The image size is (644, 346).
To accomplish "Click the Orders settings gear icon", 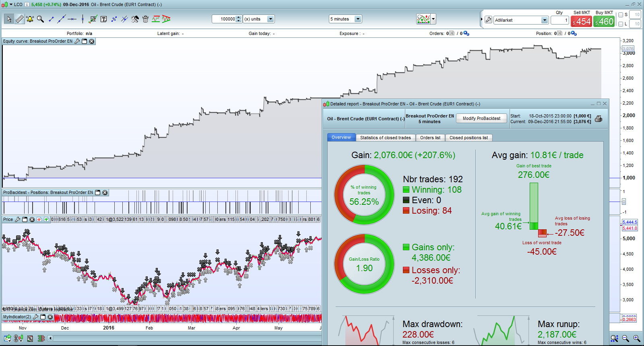I will coord(466,33).
